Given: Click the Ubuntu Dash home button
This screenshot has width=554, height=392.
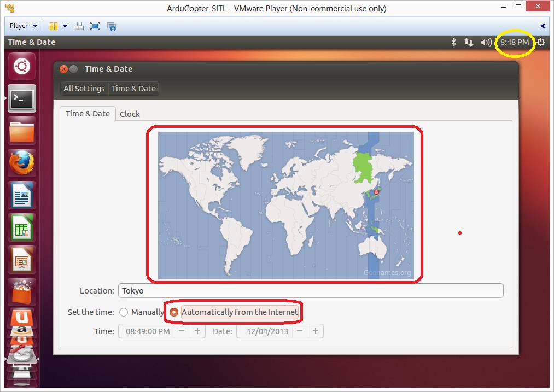Looking at the screenshot, I should pyautogui.click(x=22, y=66).
